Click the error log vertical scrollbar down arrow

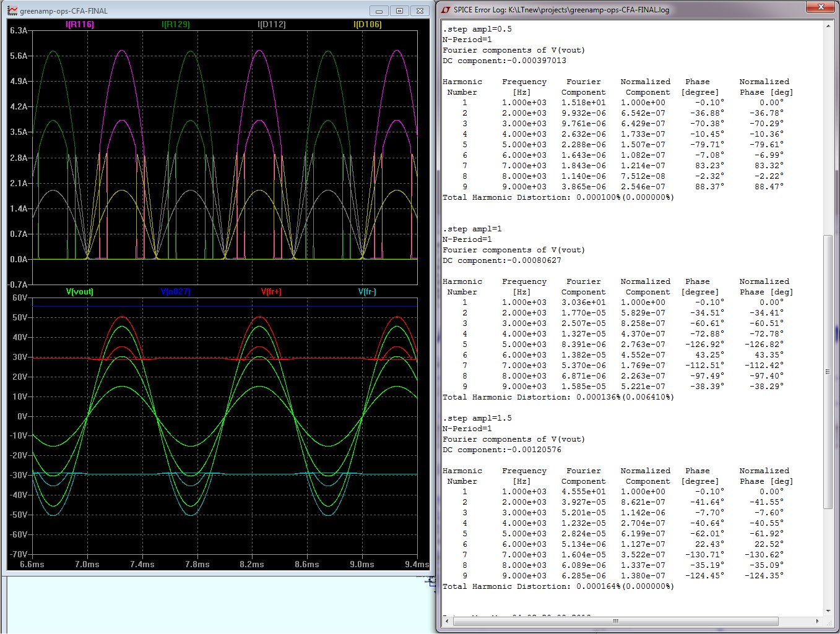[828, 610]
